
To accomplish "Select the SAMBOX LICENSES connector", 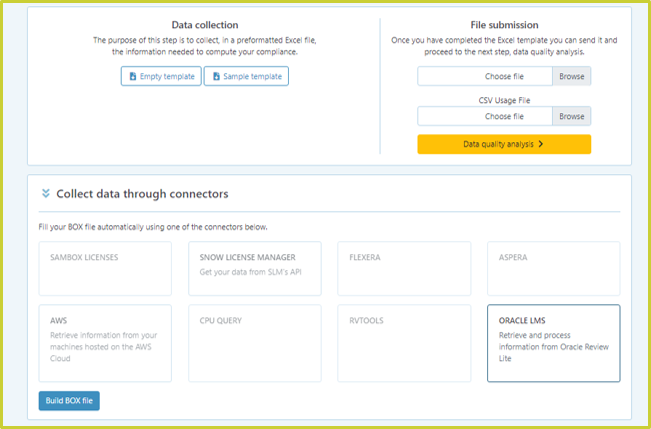I will click(105, 269).
